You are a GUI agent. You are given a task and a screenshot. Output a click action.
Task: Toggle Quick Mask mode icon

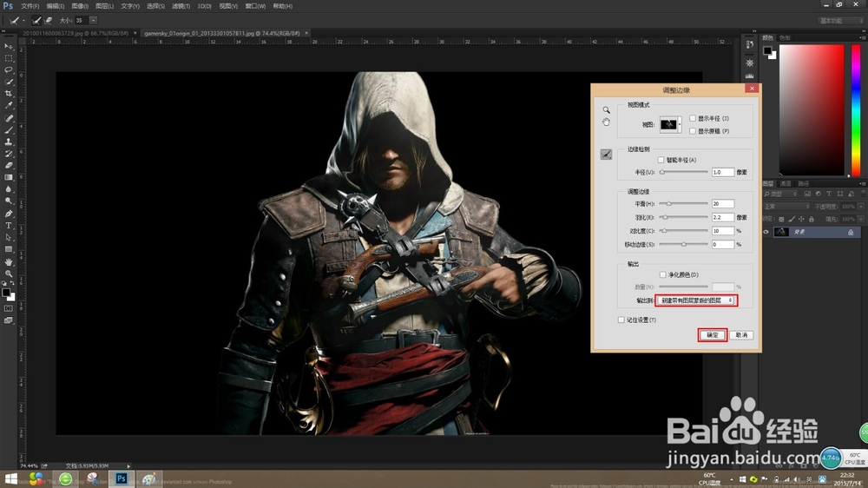tap(9, 308)
